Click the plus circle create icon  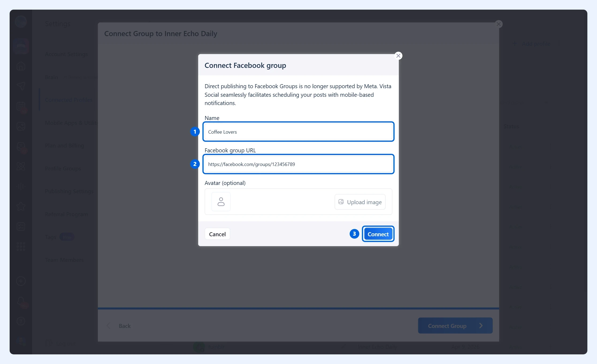point(21,281)
